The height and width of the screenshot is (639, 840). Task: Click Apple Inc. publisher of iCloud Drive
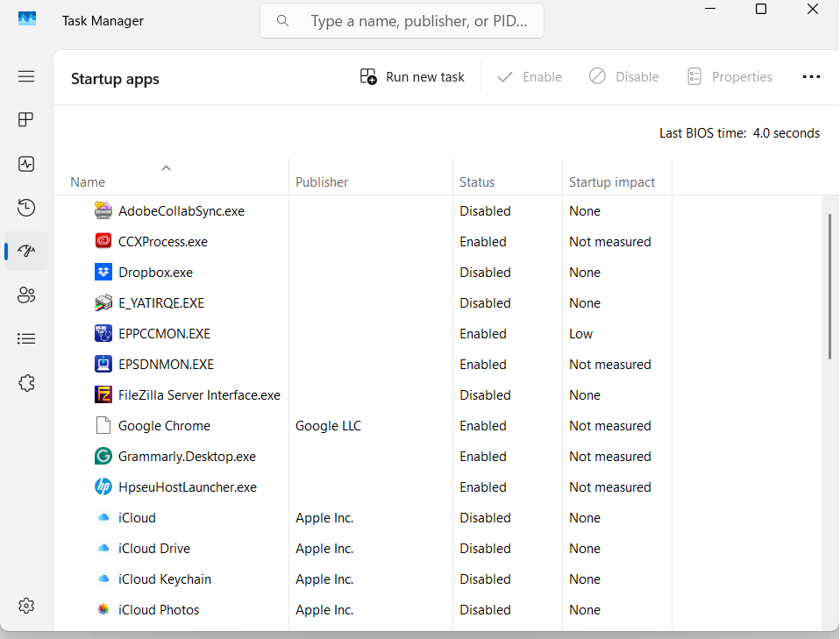coord(324,549)
